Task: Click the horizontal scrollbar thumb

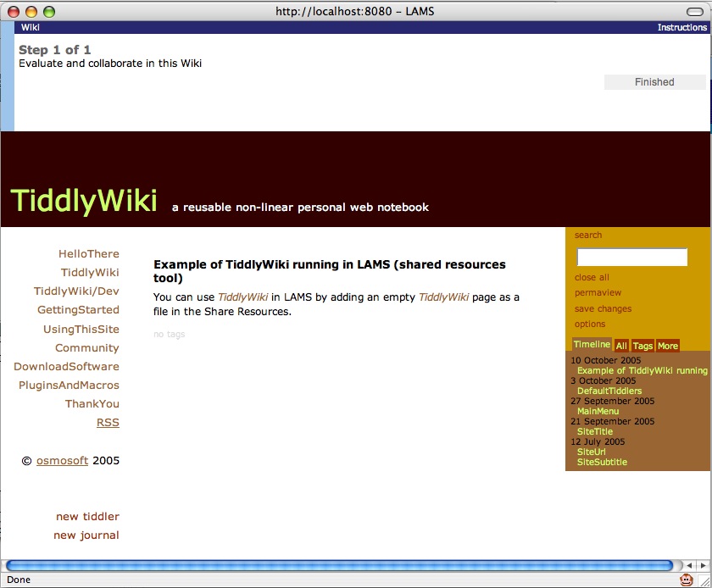Action: tap(339, 565)
